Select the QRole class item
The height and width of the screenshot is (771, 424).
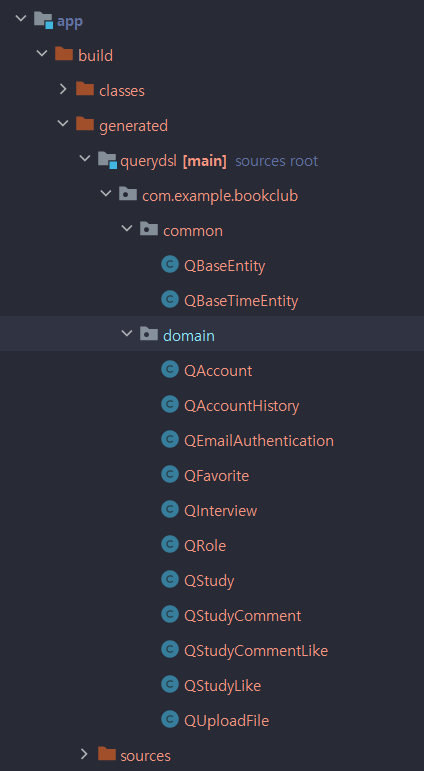[205, 546]
